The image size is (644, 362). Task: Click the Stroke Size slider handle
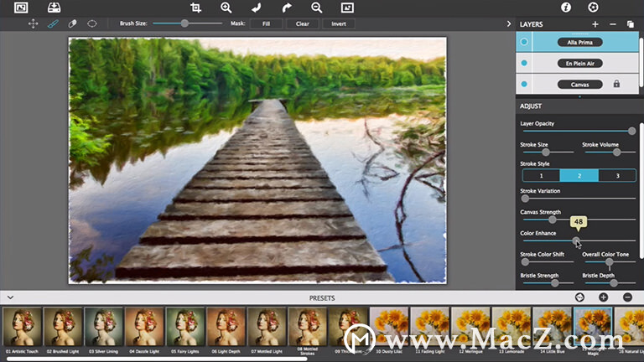545,153
